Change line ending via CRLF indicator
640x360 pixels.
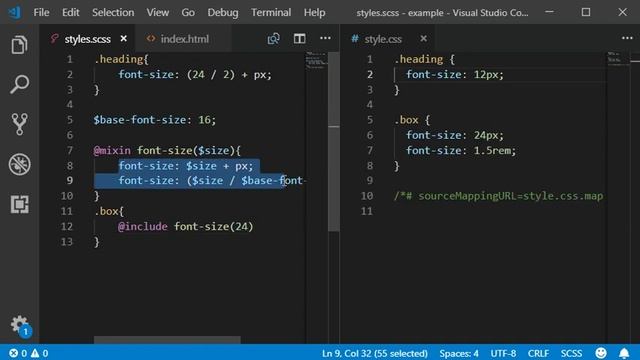[x=538, y=353]
